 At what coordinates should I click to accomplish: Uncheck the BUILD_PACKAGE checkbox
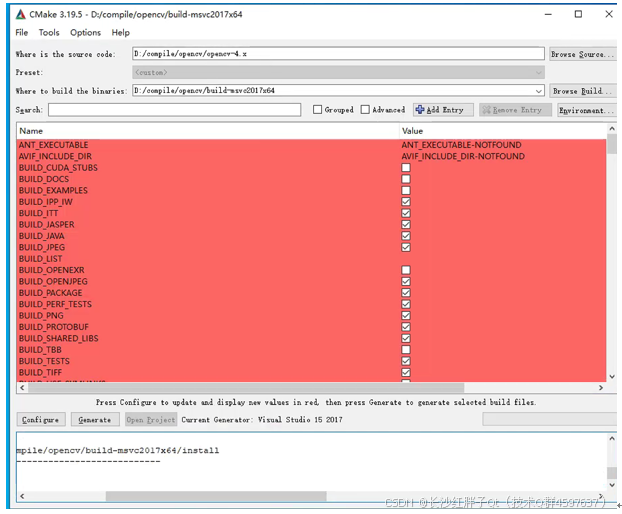click(406, 293)
